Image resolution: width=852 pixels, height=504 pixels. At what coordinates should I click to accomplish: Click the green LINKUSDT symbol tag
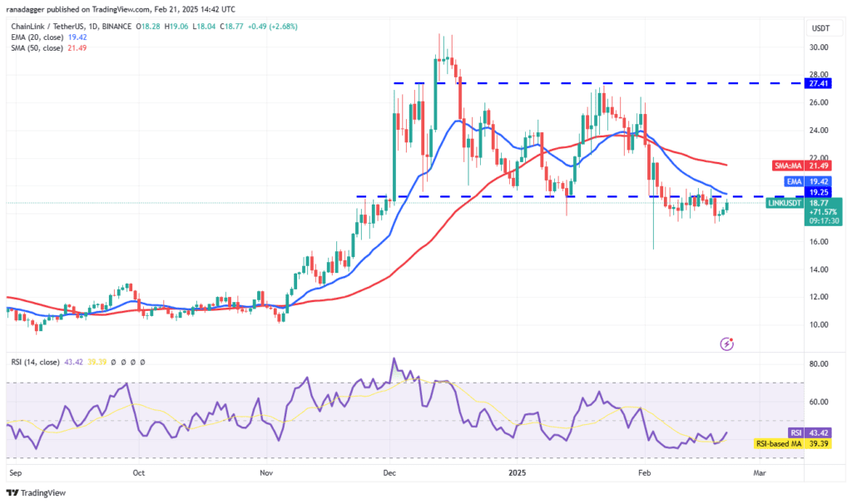[x=785, y=203]
